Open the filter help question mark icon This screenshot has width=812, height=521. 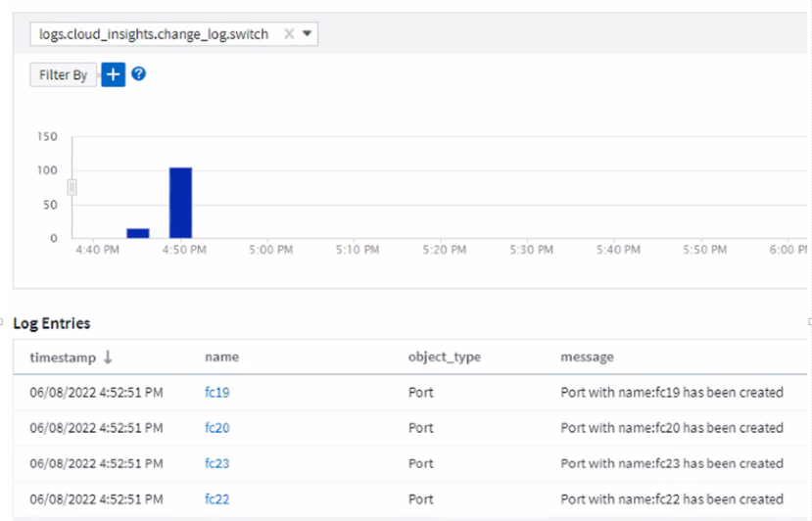[139, 73]
